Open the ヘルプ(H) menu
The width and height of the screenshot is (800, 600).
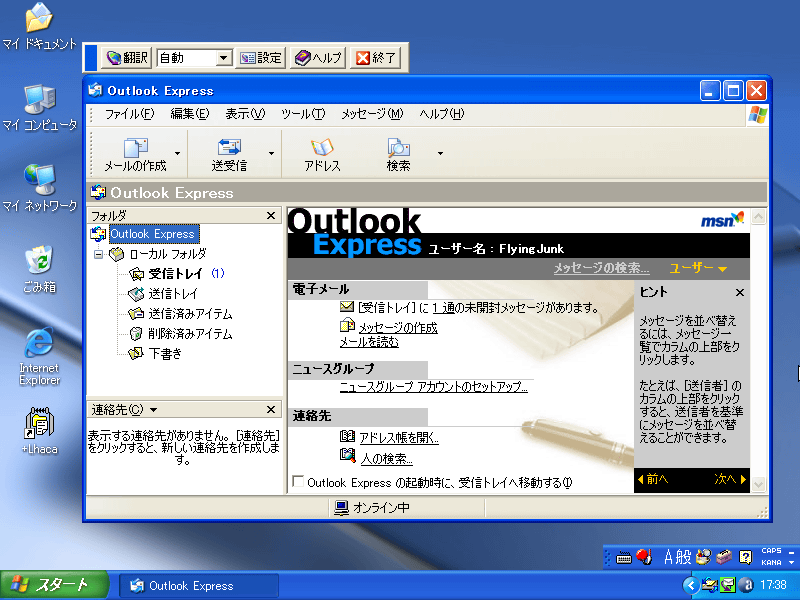[442, 114]
